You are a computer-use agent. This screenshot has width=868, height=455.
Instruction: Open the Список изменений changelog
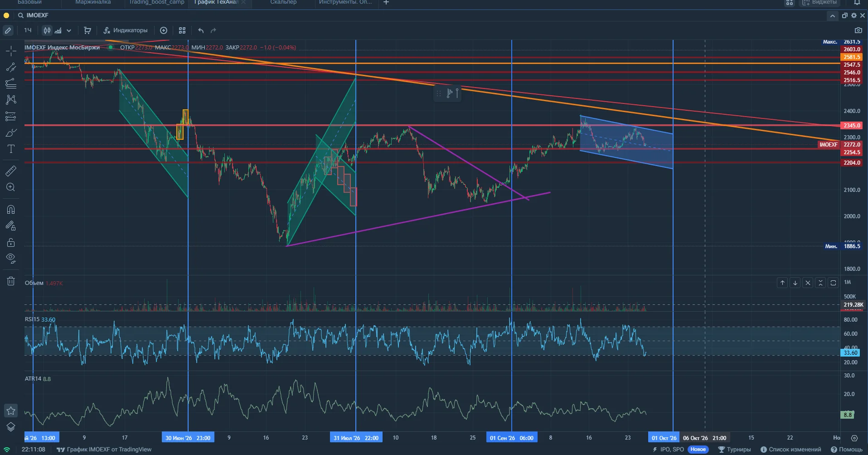point(790,450)
